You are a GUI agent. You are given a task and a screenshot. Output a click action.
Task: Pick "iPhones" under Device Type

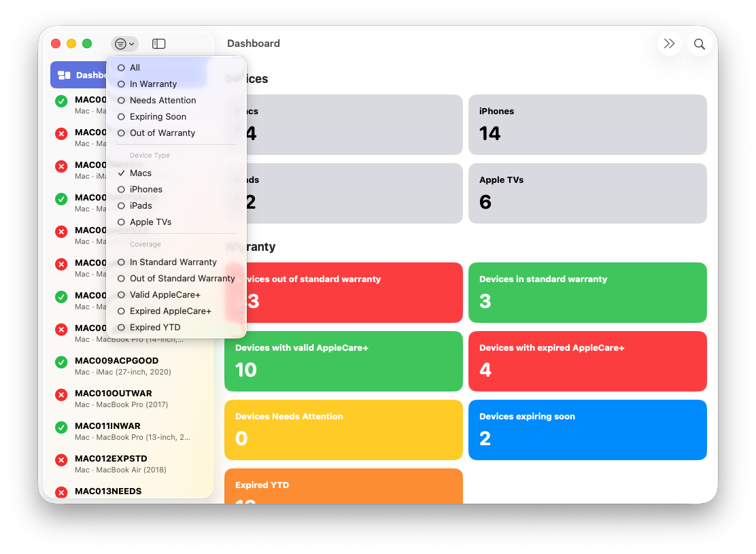tap(146, 190)
